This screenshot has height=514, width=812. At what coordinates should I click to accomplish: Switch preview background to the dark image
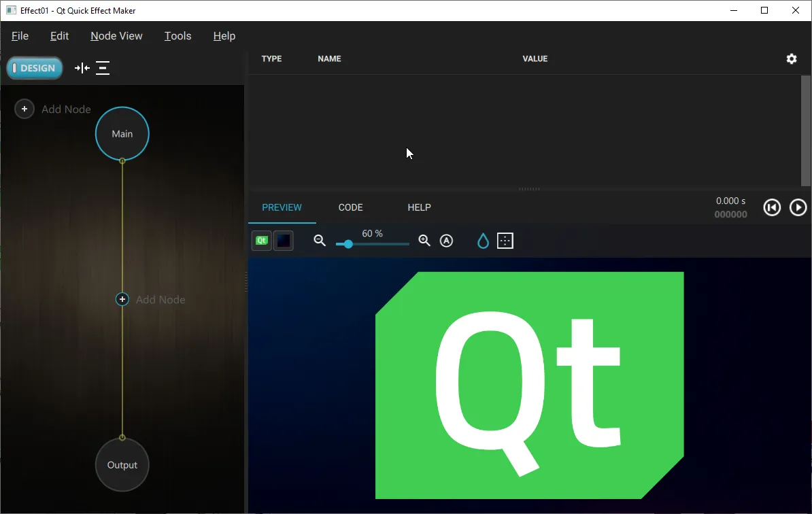point(283,240)
